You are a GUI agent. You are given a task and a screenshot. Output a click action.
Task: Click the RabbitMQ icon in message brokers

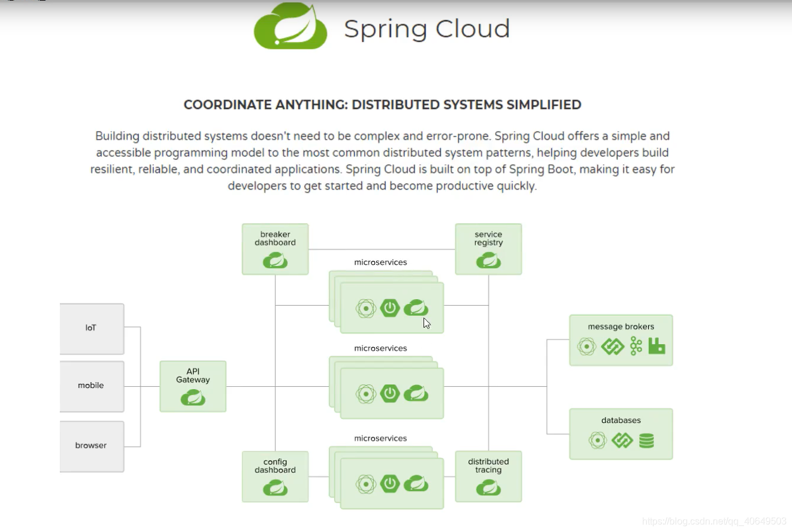(x=657, y=346)
